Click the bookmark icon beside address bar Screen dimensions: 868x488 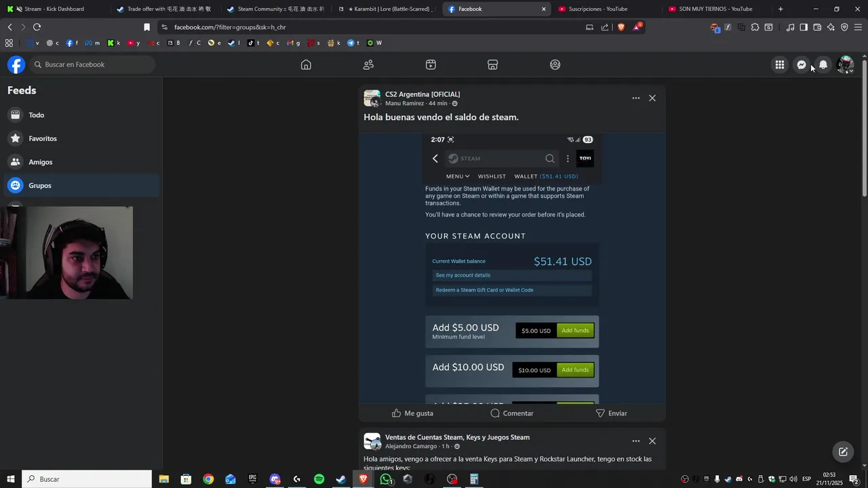[x=146, y=27]
